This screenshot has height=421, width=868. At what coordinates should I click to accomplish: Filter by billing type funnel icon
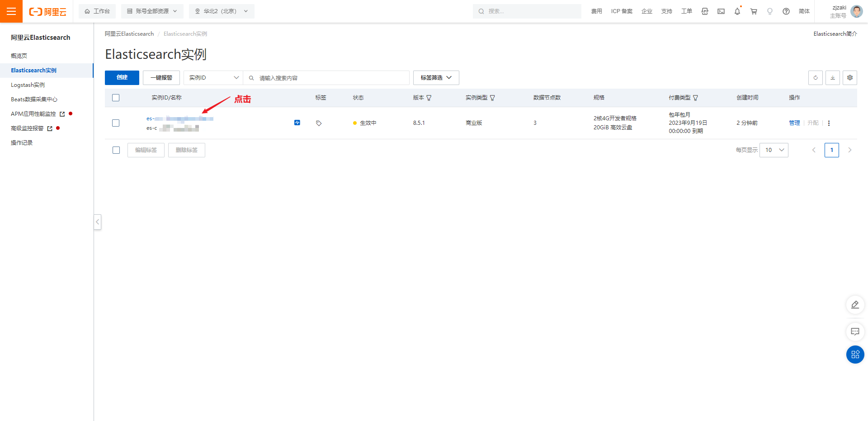tap(695, 98)
